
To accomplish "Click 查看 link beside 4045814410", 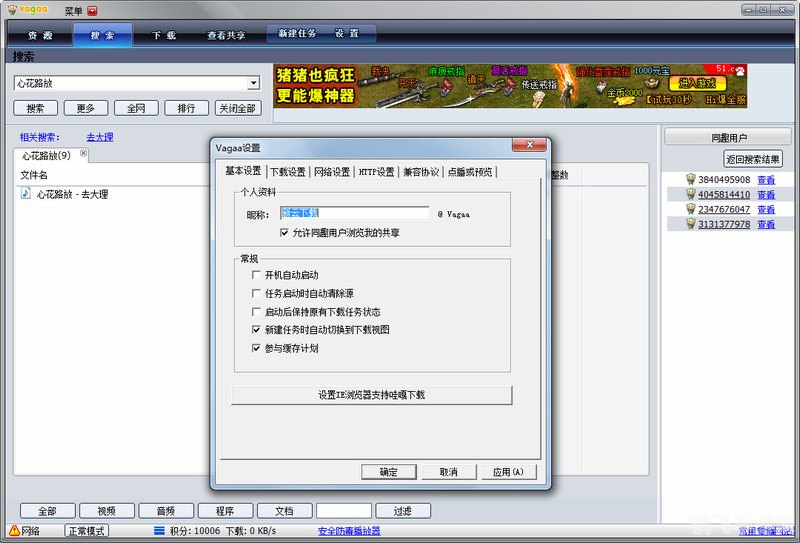I will (766, 194).
